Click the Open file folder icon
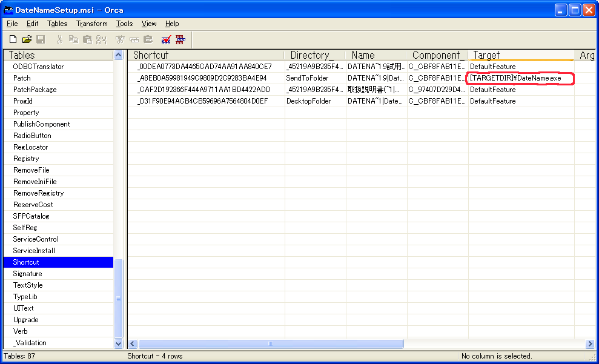599x364 pixels. [x=27, y=39]
